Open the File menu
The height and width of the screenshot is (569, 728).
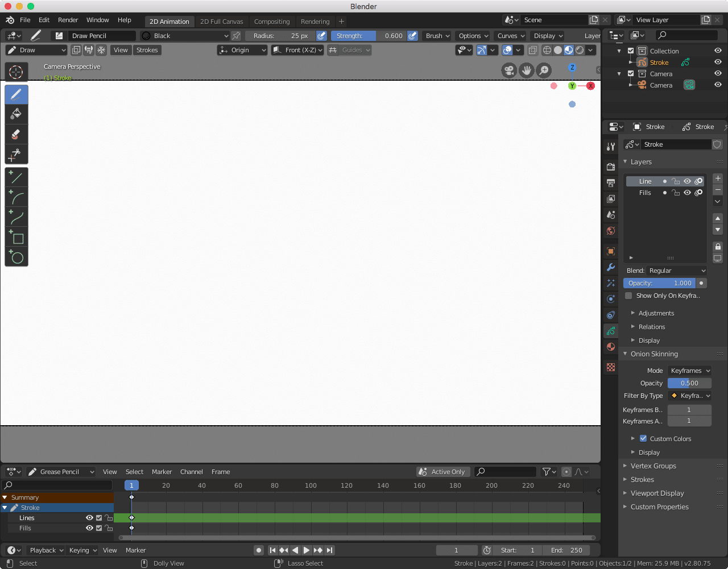25,20
